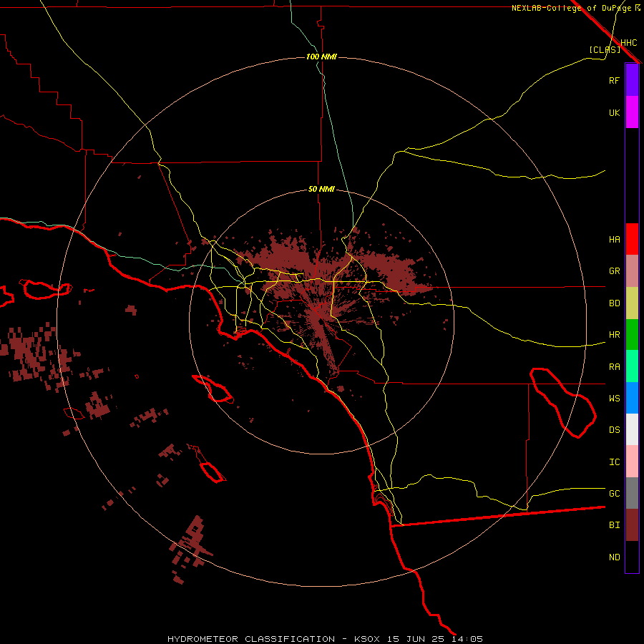Click the BI legend label
The width and height of the screenshot is (644, 644).
(x=614, y=525)
